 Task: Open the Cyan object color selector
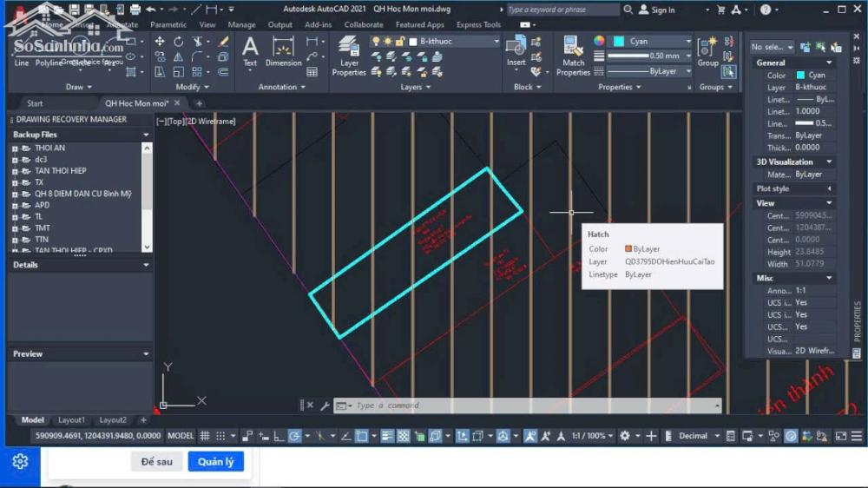651,41
